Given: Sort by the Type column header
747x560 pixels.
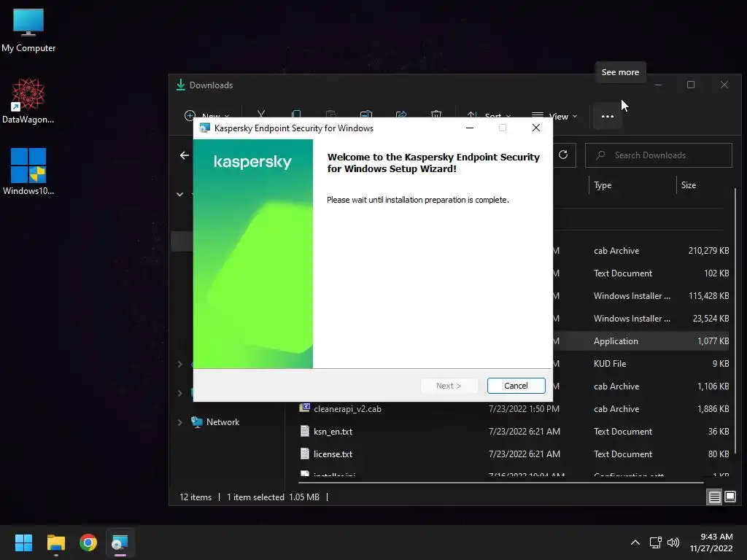Looking at the screenshot, I should [603, 185].
